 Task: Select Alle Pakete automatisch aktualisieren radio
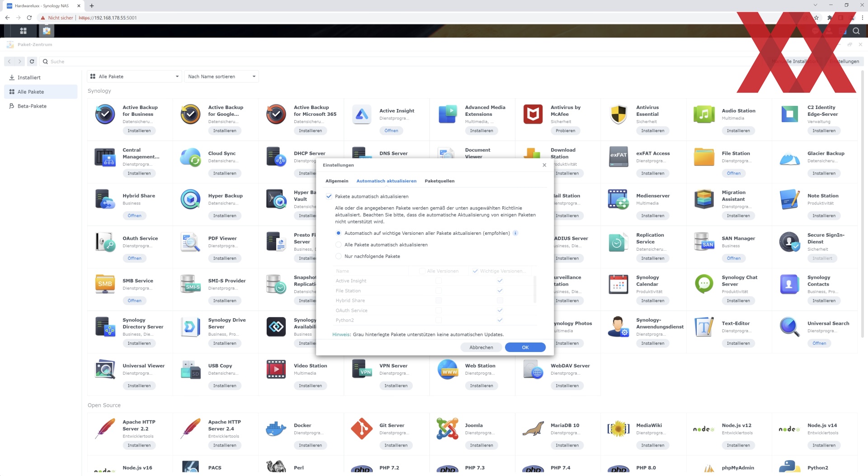tap(338, 245)
